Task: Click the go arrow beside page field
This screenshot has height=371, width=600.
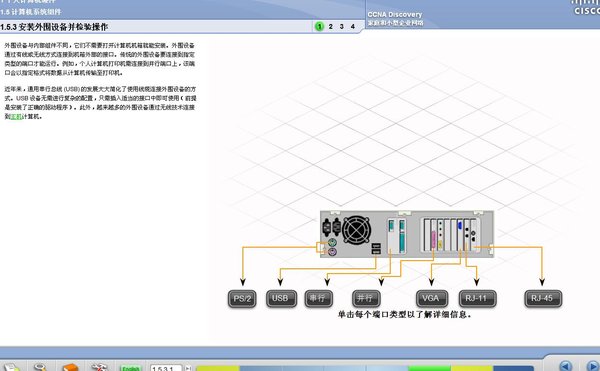Action: pos(188,368)
